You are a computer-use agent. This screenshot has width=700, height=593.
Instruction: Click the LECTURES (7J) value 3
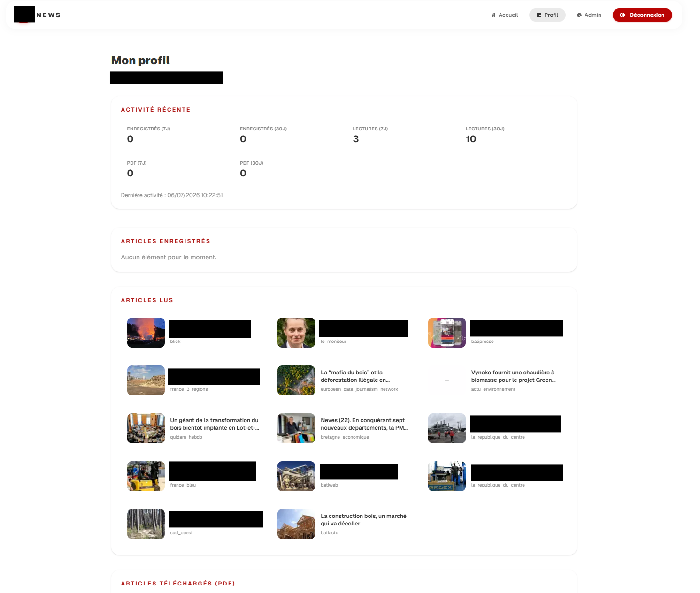(x=356, y=139)
